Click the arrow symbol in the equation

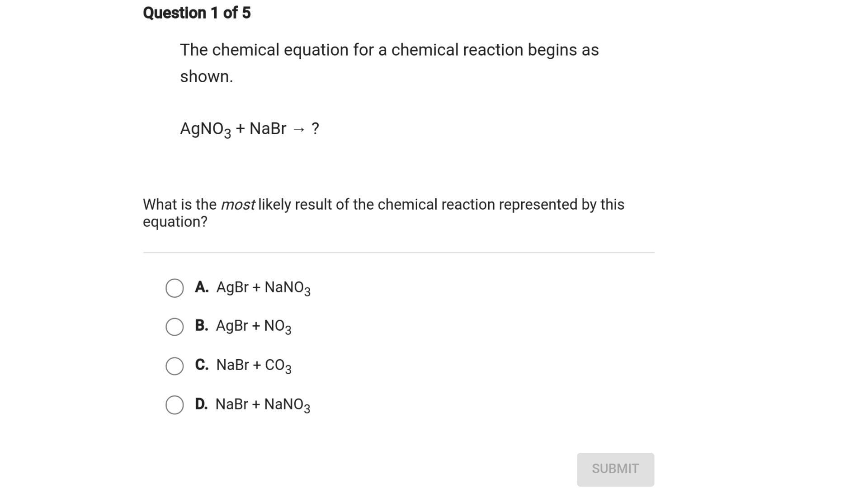(299, 130)
